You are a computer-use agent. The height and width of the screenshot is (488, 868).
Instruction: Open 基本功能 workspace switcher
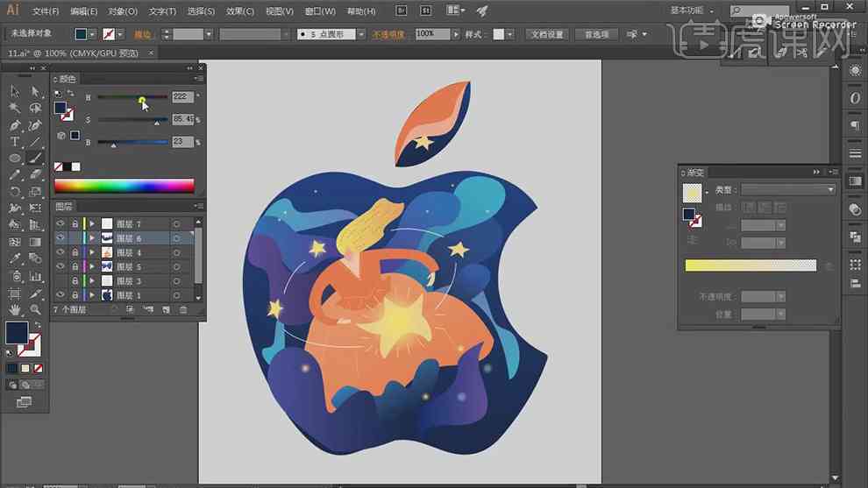pyautogui.click(x=692, y=11)
